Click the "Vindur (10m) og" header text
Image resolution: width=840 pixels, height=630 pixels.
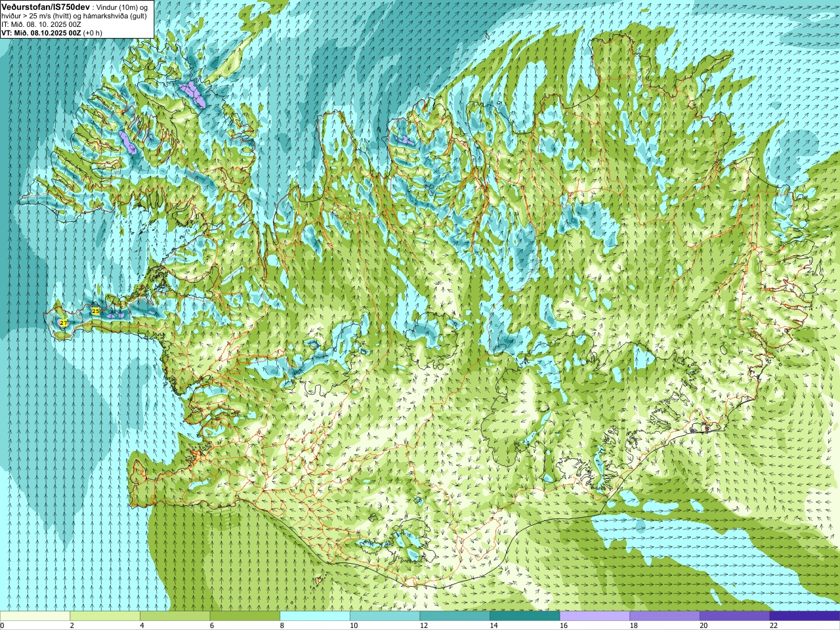pyautogui.click(x=121, y=7)
